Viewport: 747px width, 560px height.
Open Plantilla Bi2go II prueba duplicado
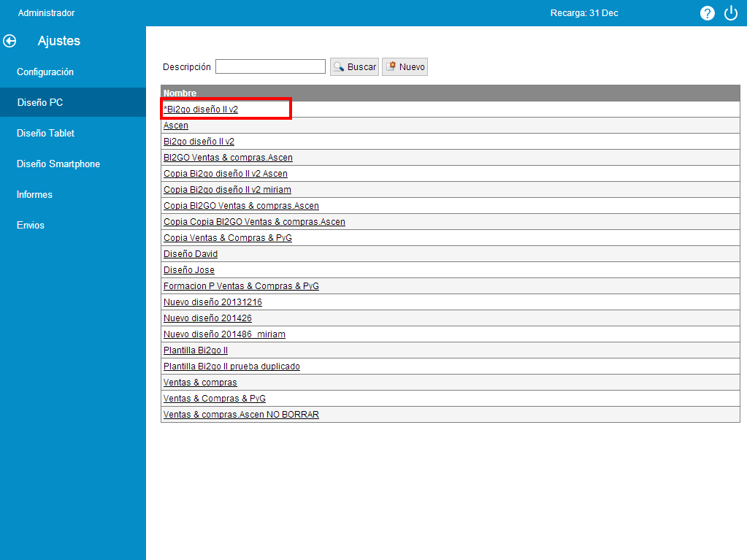pos(231,367)
